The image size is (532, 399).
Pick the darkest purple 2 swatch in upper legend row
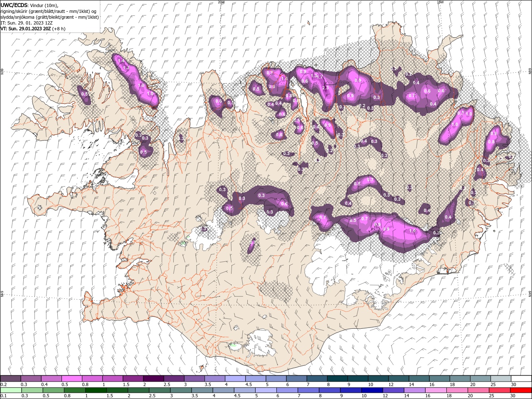[x=153, y=379]
